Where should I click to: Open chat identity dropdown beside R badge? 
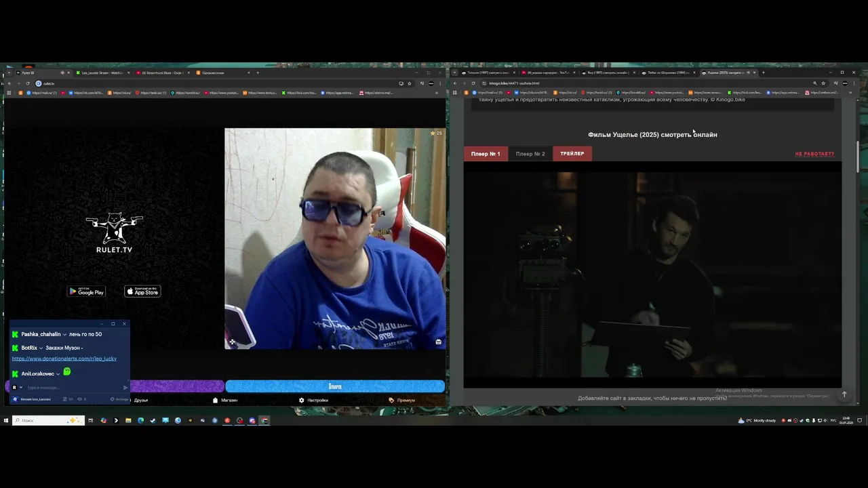20,388
